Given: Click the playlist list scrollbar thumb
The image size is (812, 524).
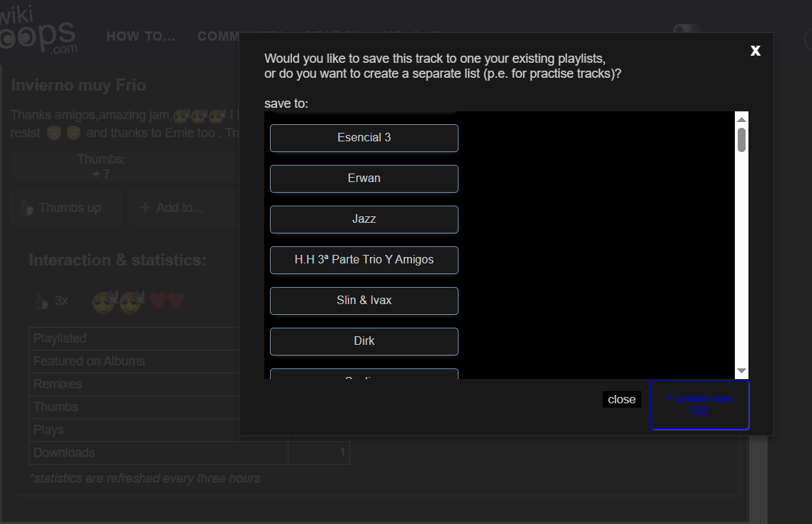Looking at the screenshot, I should pyautogui.click(x=741, y=140).
